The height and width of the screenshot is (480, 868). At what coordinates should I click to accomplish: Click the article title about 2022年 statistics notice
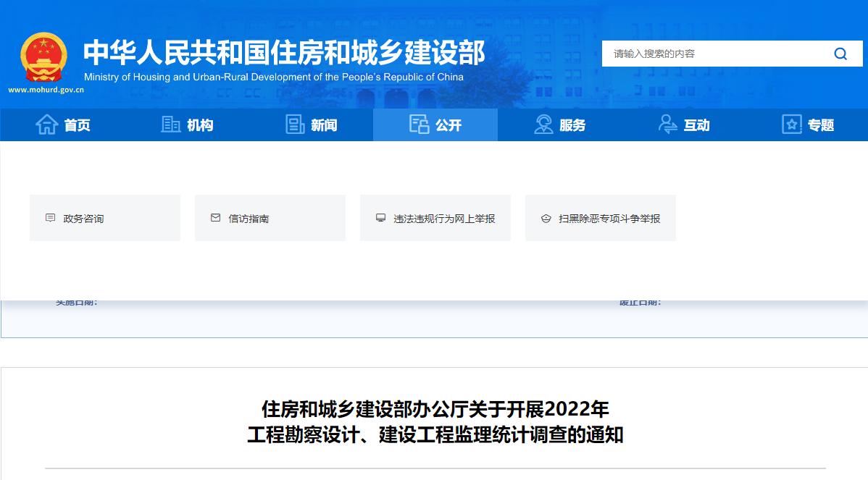435,422
